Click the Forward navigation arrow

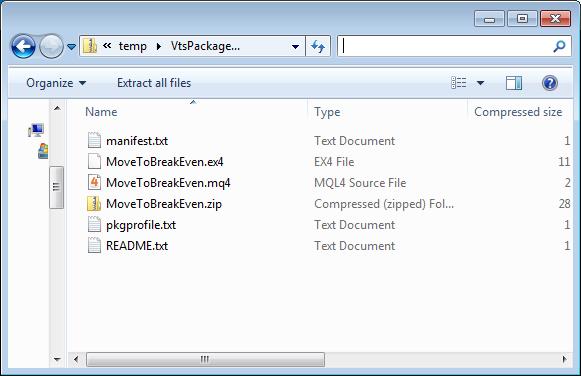(51, 46)
